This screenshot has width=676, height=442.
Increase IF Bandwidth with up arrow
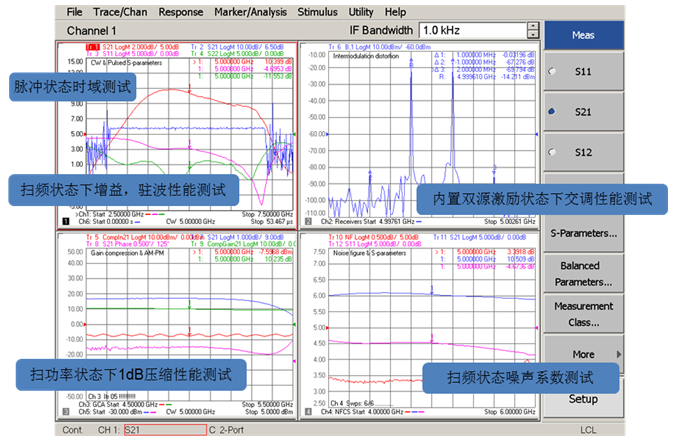tap(533, 27)
